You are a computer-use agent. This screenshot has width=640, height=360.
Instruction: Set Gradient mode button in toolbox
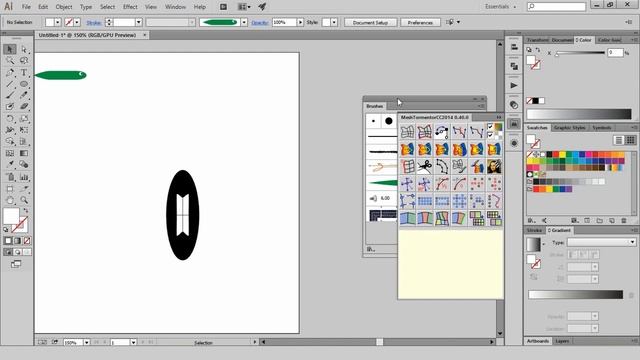(17, 241)
